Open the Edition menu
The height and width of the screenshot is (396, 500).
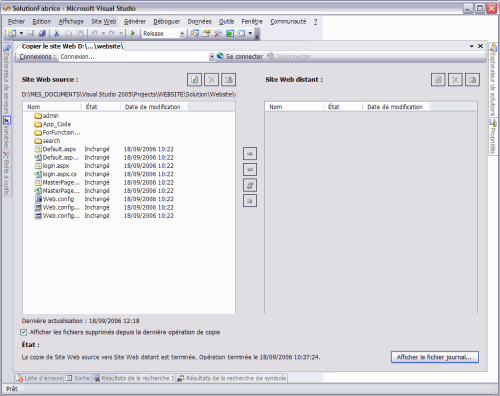coord(42,22)
